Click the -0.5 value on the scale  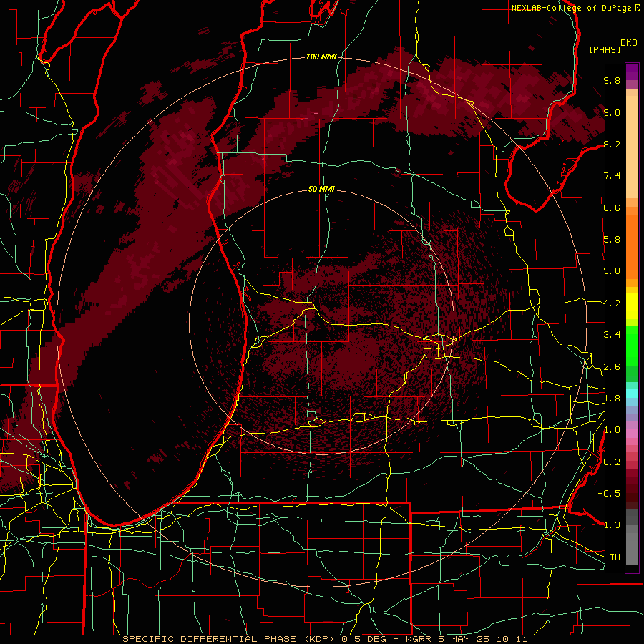click(609, 494)
